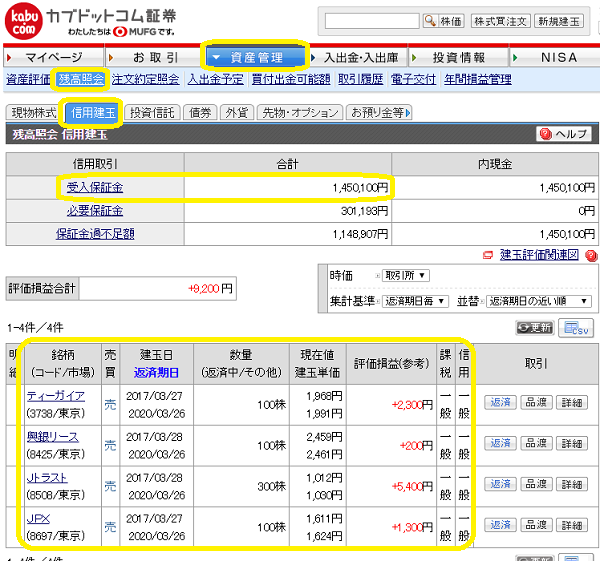Open the ヘルプ help button

[x=563, y=134]
